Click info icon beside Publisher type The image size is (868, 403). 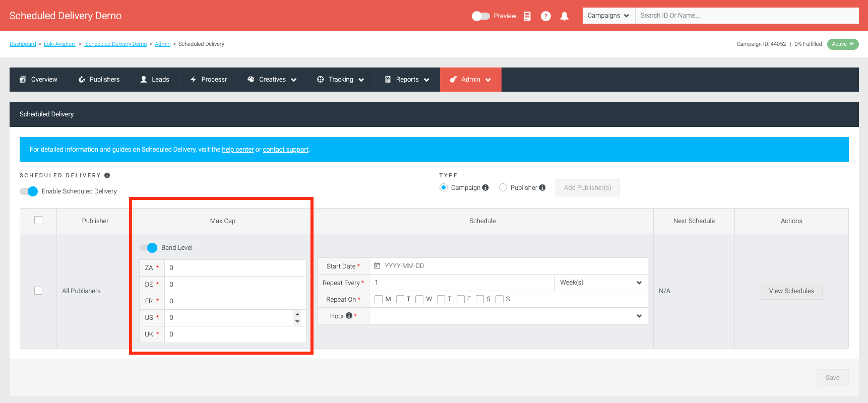(542, 187)
